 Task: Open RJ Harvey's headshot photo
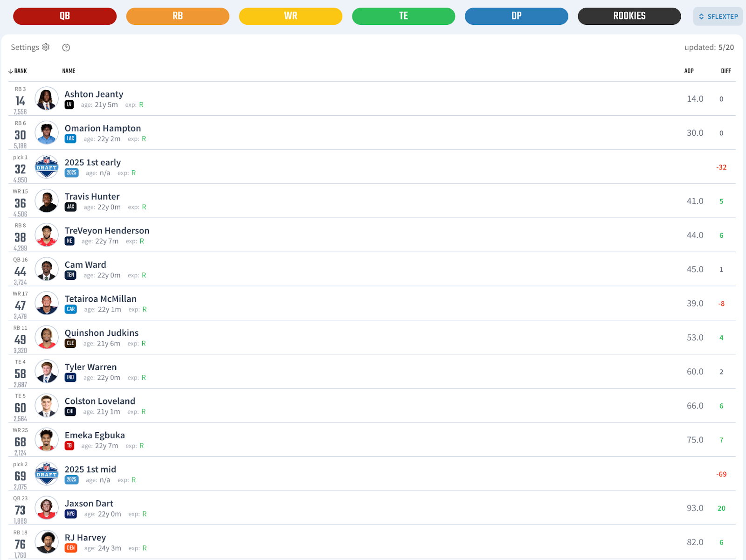point(47,542)
